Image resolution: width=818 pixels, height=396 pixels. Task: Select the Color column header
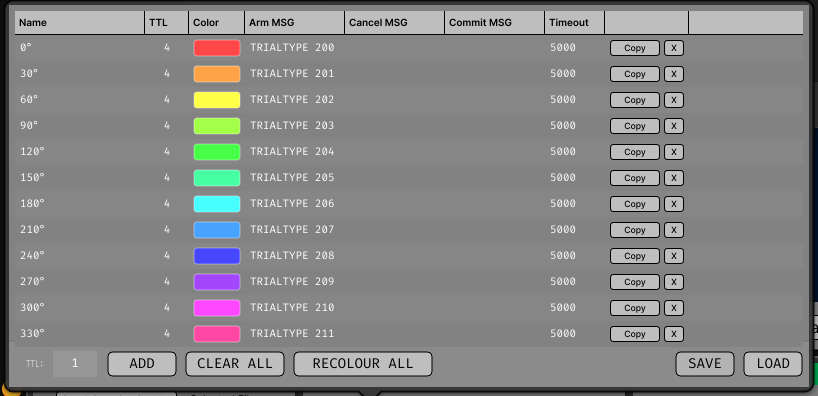click(x=216, y=23)
